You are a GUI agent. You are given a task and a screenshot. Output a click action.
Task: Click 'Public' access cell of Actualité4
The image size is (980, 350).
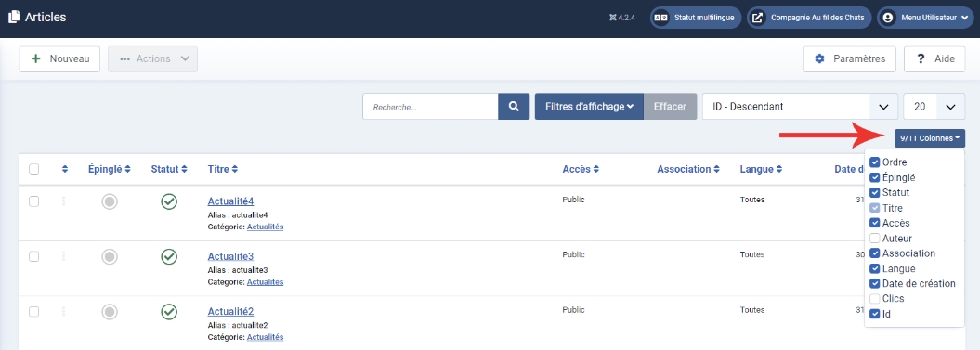(573, 200)
